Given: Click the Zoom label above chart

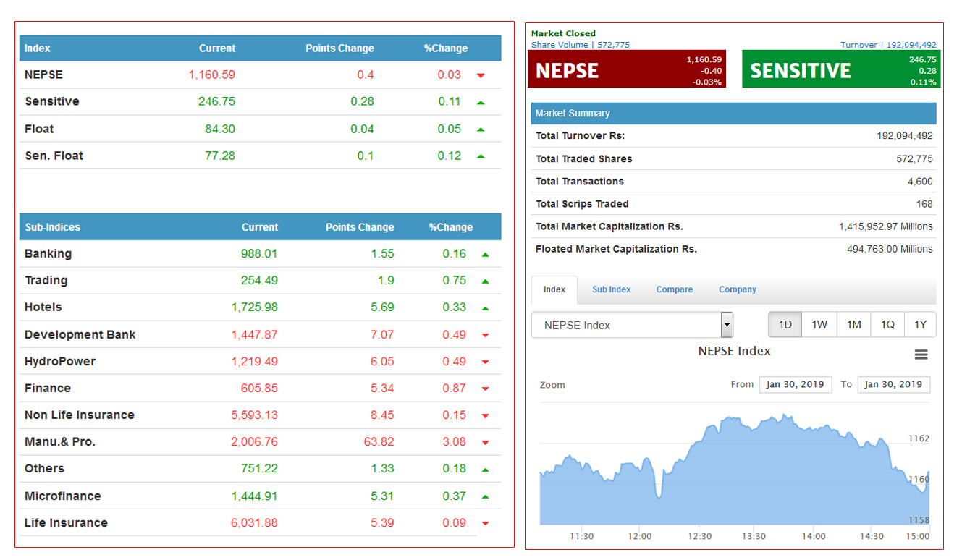Looking at the screenshot, I should [552, 385].
